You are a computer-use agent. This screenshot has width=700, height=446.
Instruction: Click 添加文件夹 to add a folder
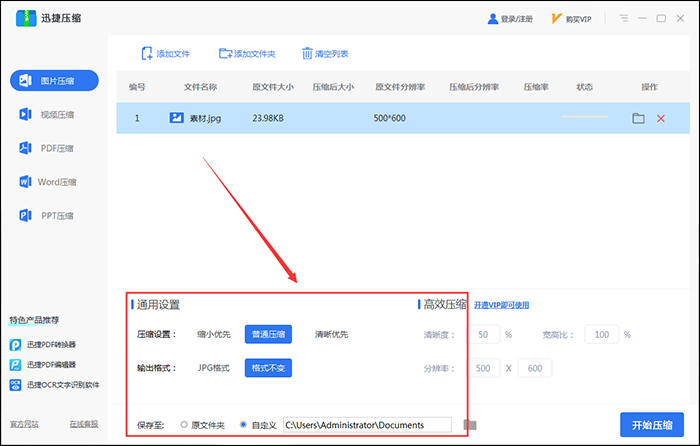click(x=247, y=54)
